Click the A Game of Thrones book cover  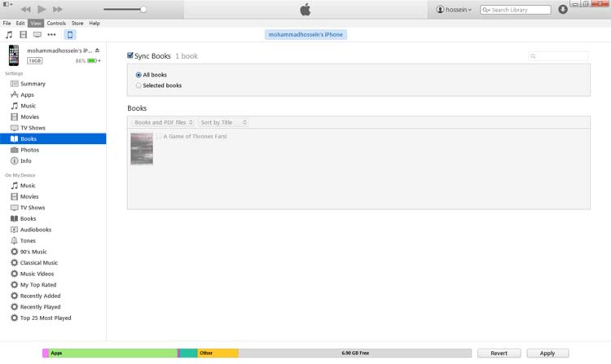click(142, 149)
